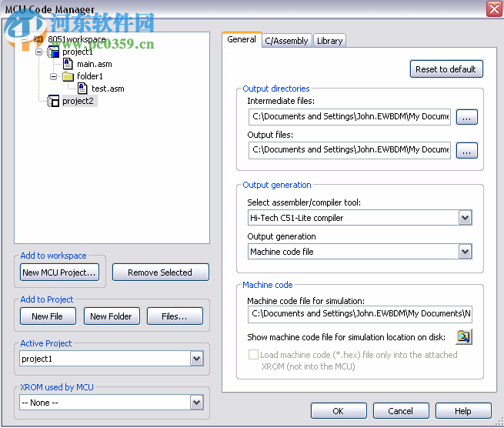The height and width of the screenshot is (428, 504).
Task: Select main.asm in the tree
Action: click(x=95, y=65)
